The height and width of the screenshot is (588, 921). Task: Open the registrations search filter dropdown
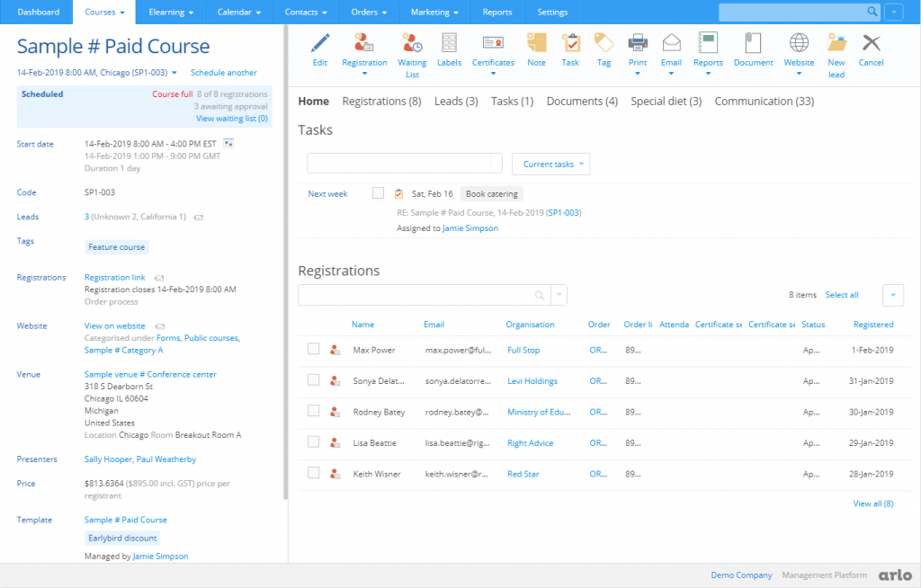coord(558,295)
